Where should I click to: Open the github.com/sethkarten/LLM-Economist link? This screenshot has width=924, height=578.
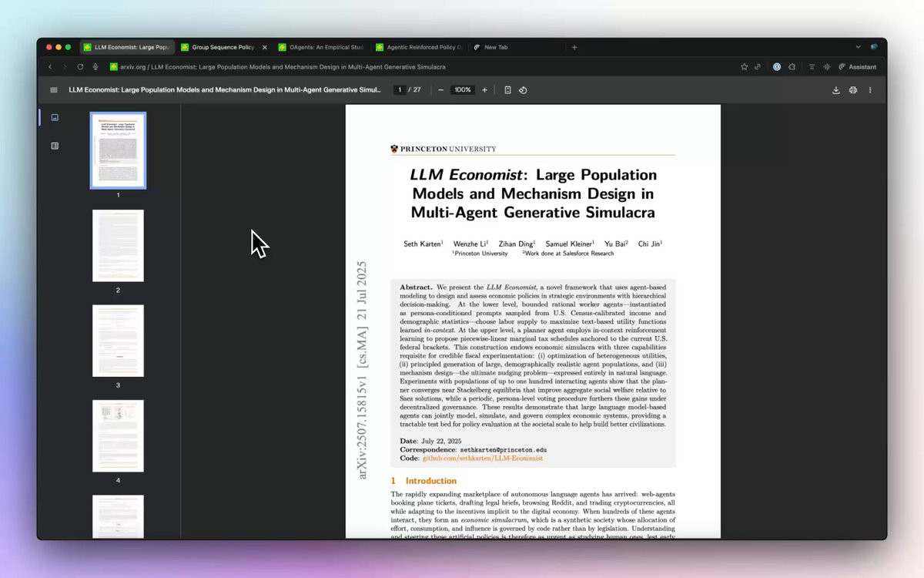pyautogui.click(x=482, y=458)
